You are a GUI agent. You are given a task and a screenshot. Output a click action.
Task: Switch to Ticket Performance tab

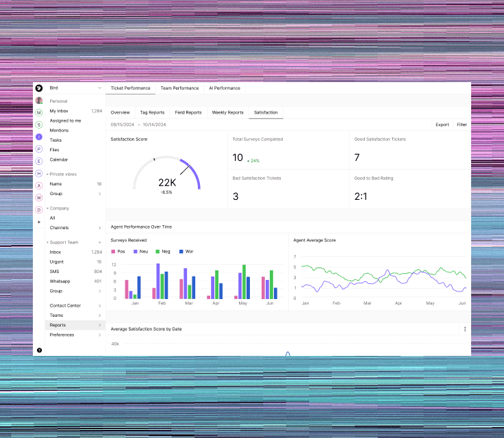click(x=131, y=88)
